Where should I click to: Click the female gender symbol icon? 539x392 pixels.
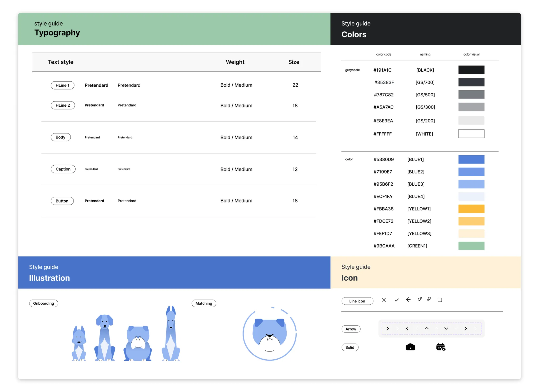(429, 299)
